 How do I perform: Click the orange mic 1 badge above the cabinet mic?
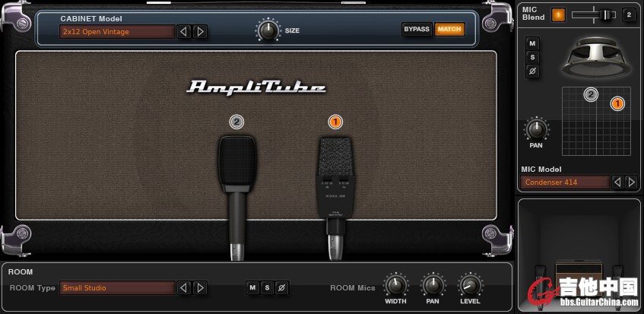click(335, 122)
